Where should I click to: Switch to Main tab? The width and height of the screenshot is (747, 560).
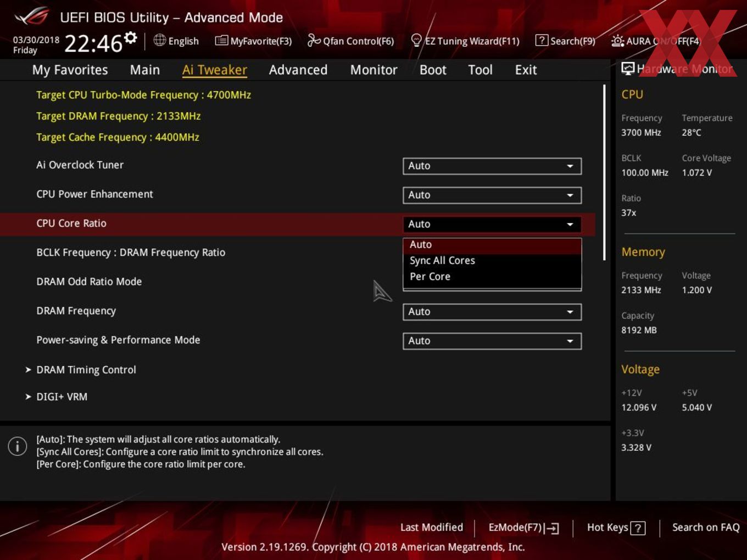click(145, 70)
